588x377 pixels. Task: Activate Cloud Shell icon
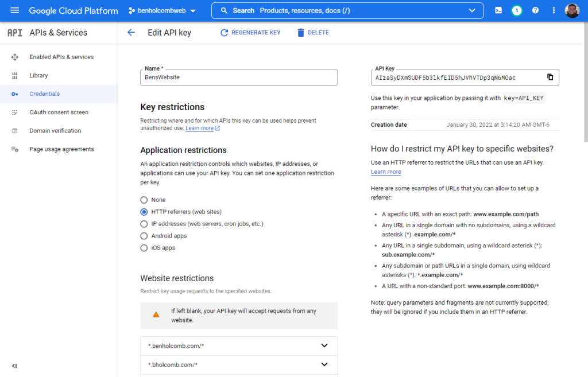click(x=498, y=10)
